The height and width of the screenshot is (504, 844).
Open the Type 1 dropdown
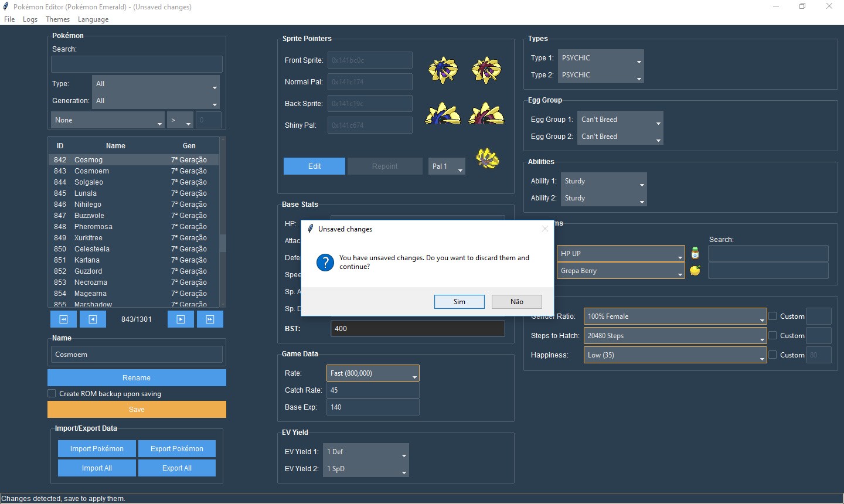pos(601,58)
